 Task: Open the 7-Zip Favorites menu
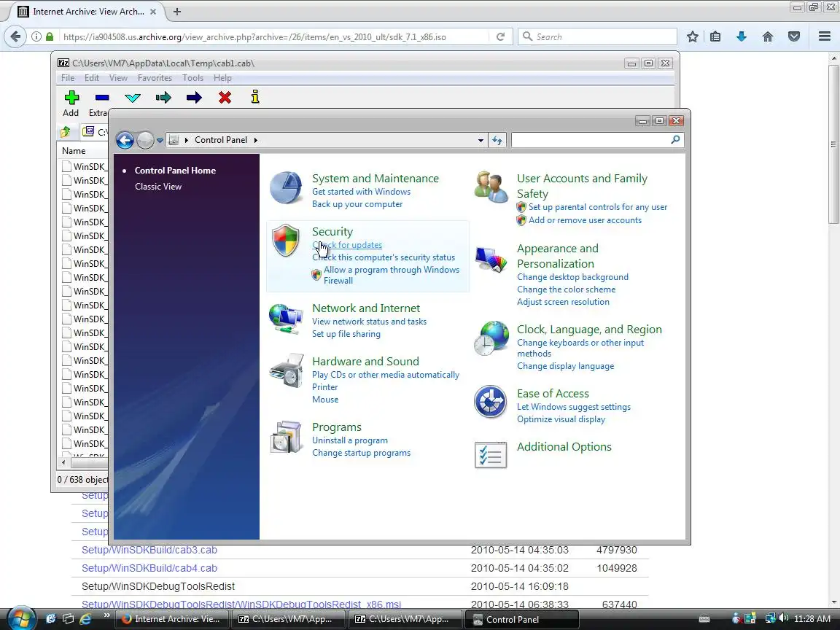pyautogui.click(x=155, y=78)
